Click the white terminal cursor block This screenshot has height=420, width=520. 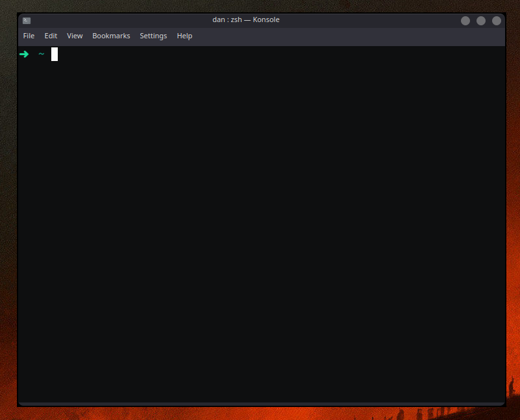point(55,54)
